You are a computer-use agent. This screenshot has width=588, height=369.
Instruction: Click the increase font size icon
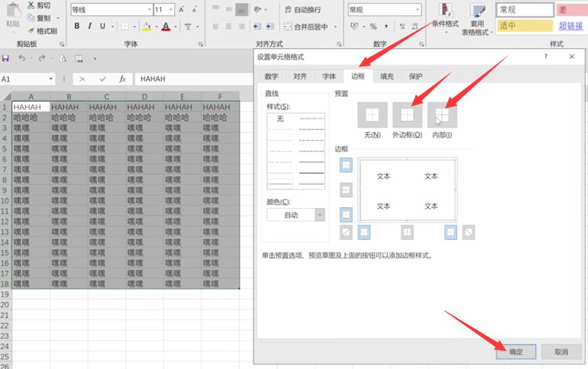click(182, 10)
